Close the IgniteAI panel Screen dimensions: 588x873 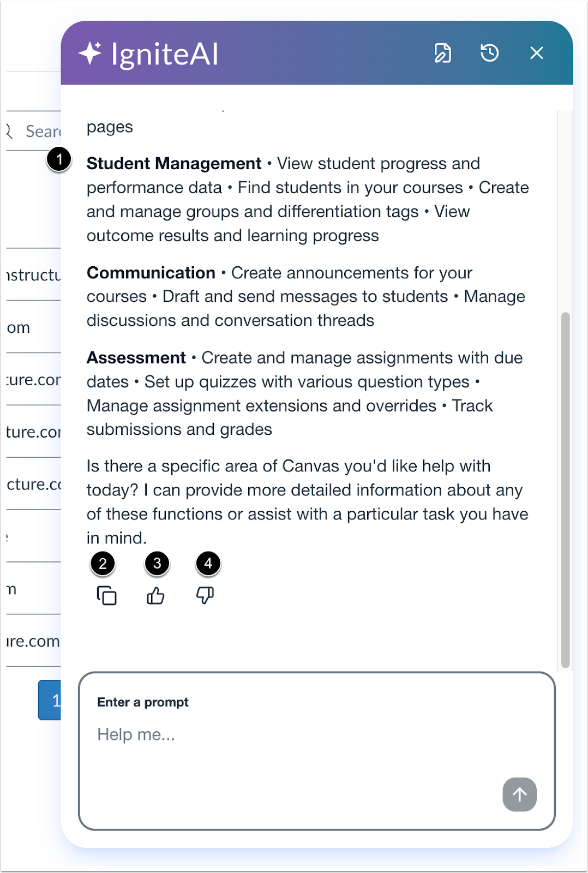(537, 53)
